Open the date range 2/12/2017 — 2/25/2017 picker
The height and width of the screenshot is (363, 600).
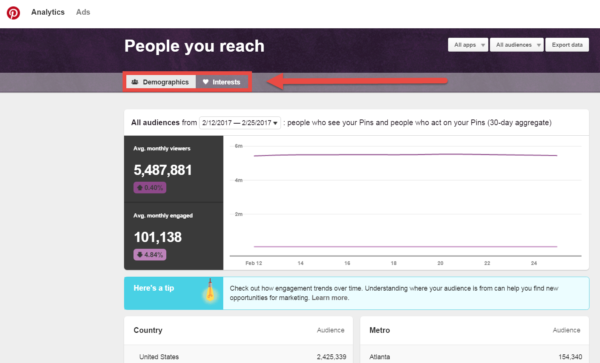click(x=240, y=123)
